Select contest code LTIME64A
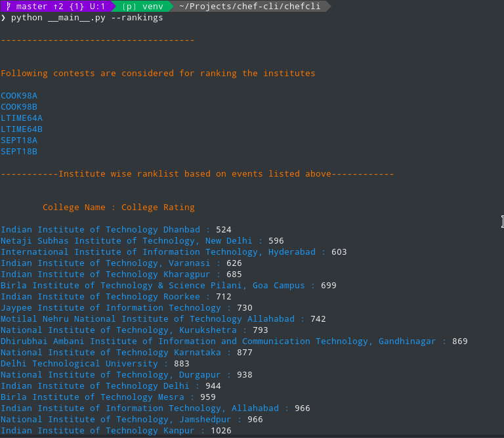504x438 pixels. [x=22, y=118]
